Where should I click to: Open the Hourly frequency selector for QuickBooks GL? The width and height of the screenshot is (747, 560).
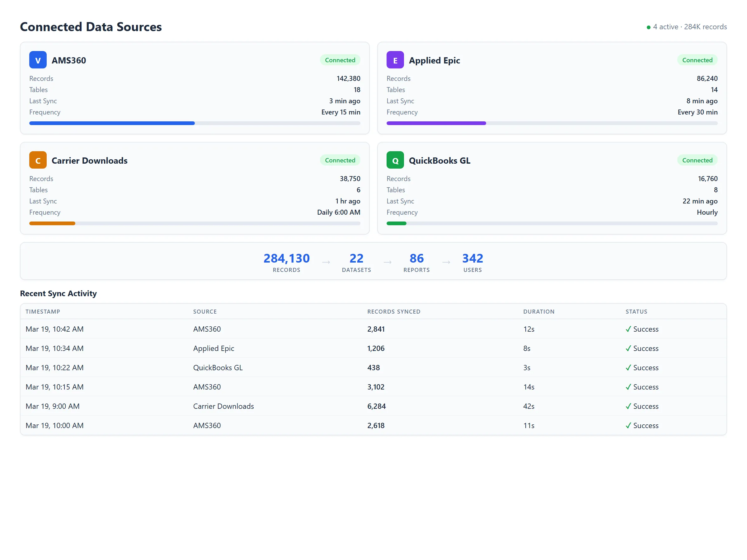pyautogui.click(x=707, y=212)
